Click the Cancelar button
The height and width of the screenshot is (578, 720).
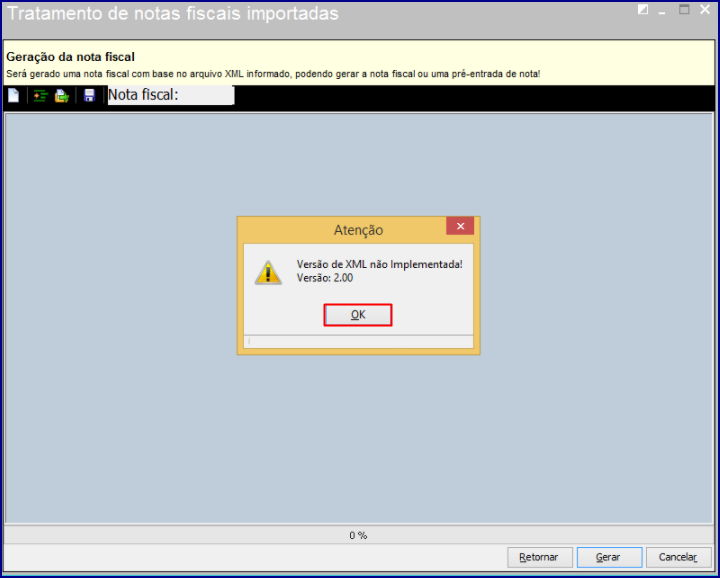click(x=678, y=557)
